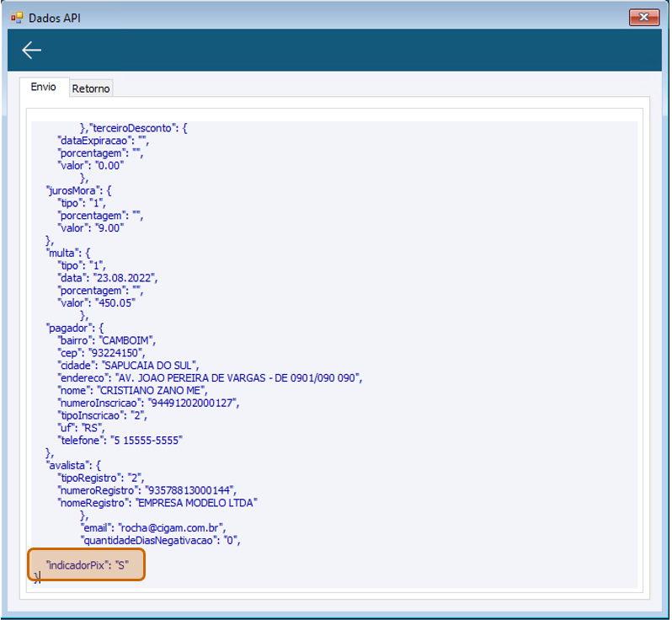Click the "tipoRegistro": "2" line
This screenshot has width=672, height=620.
click(101, 478)
